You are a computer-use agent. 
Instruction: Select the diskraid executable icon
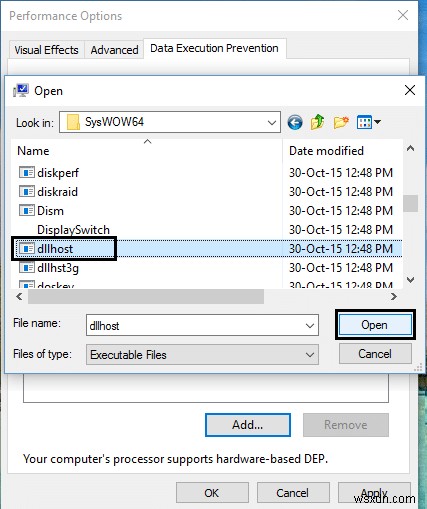(x=27, y=192)
